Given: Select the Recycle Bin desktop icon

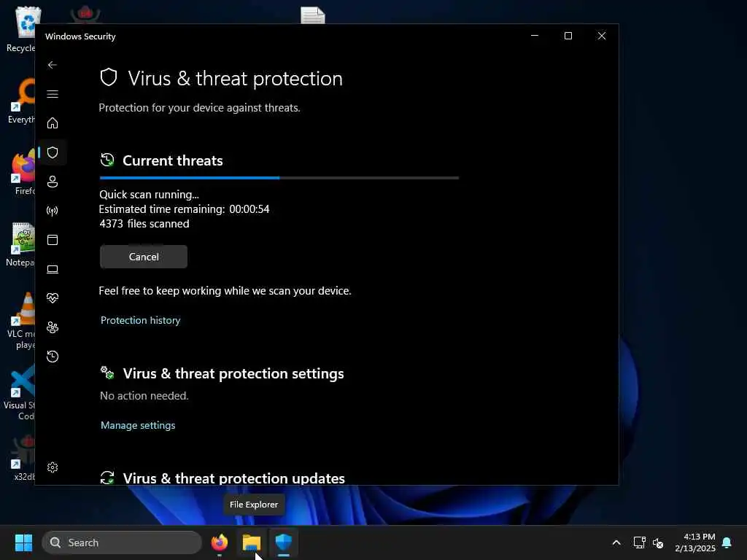Looking at the screenshot, I should [22, 29].
